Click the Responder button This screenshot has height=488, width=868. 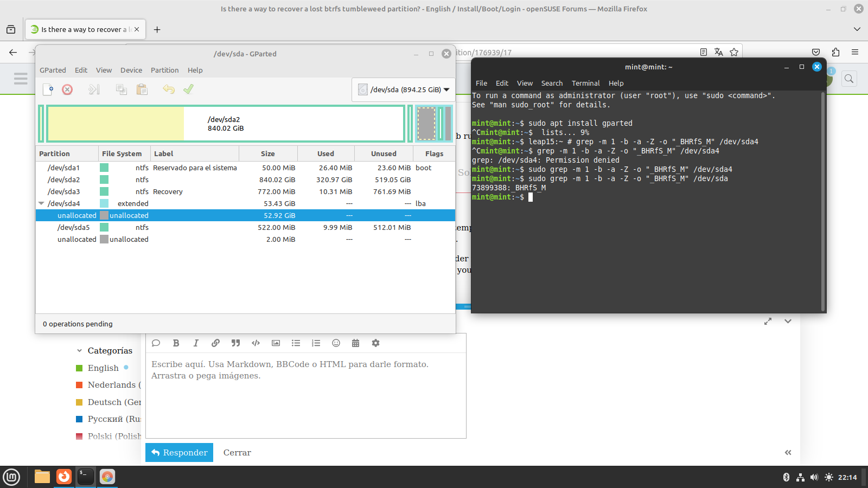click(179, 452)
